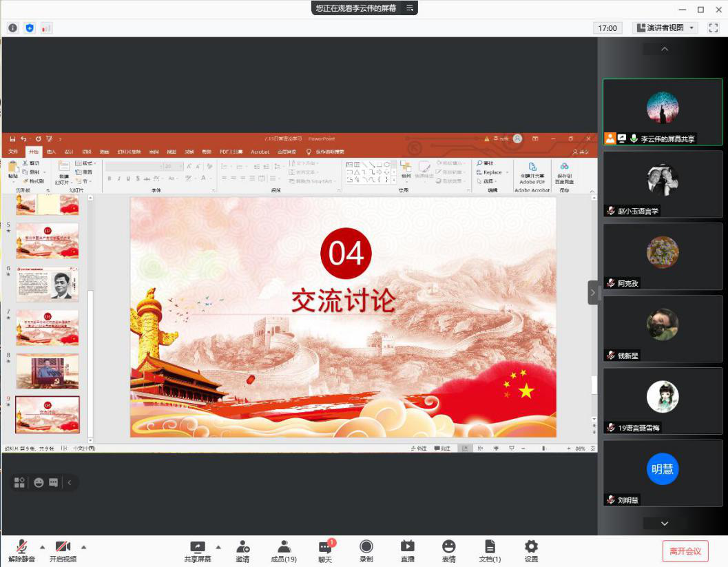Open the apps grid icon on the floating toolbar
728x567 pixels.
click(x=19, y=482)
